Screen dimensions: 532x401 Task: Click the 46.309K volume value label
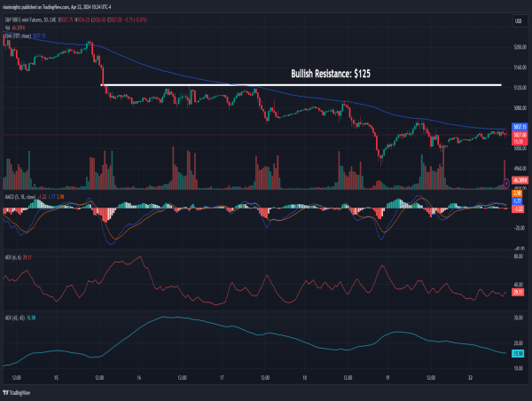(520, 180)
